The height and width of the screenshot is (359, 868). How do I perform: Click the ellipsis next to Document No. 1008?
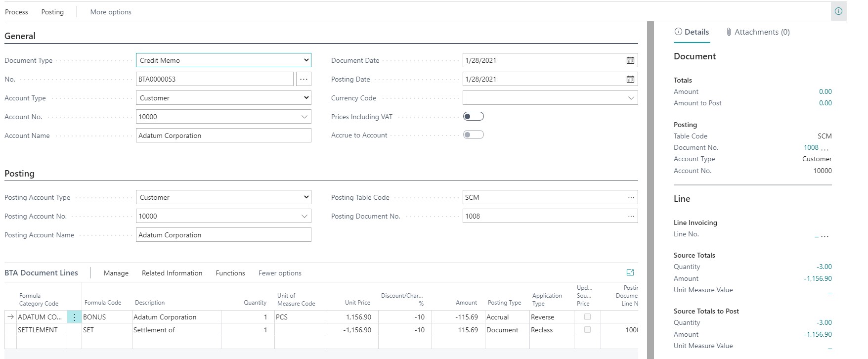825,148
